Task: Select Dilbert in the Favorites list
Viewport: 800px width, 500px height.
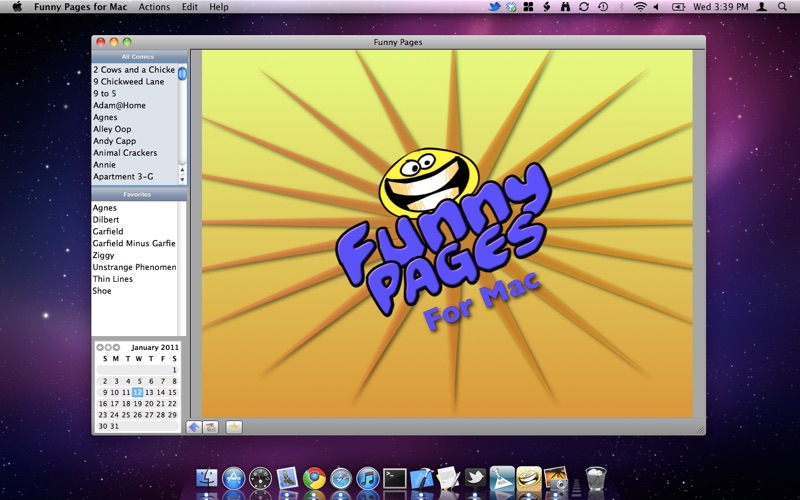Action: (x=105, y=220)
